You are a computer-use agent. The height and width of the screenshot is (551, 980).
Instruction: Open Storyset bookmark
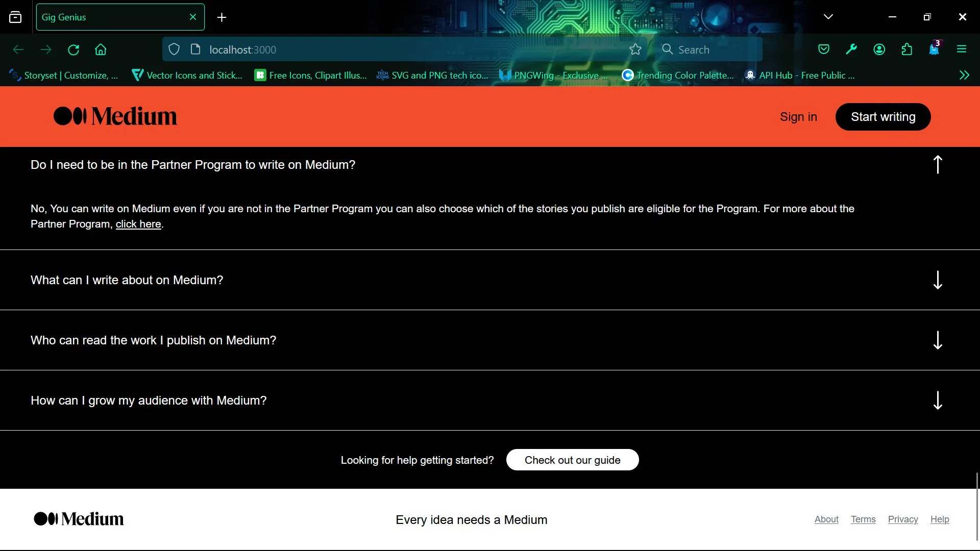(64, 76)
